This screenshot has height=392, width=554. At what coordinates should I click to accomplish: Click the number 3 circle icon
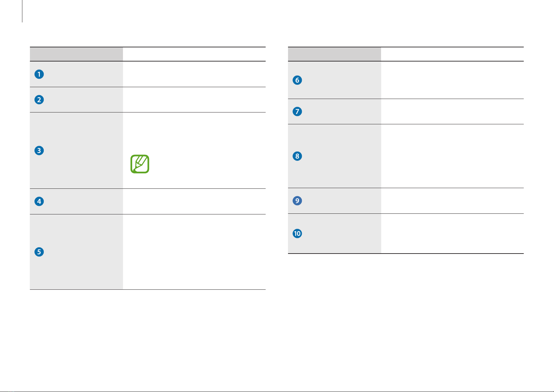click(x=39, y=151)
